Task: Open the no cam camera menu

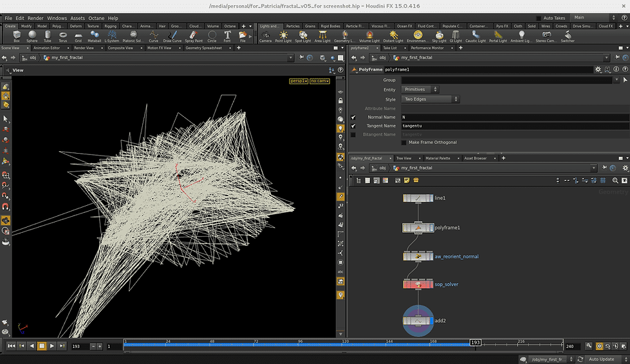Action: (319, 81)
